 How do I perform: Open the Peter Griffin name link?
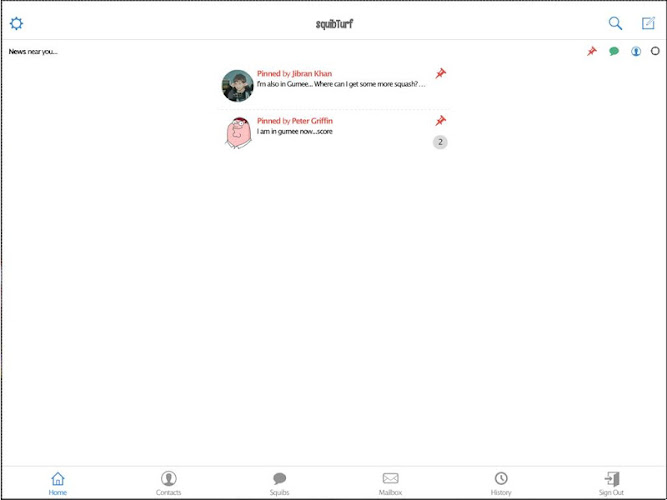click(312, 121)
